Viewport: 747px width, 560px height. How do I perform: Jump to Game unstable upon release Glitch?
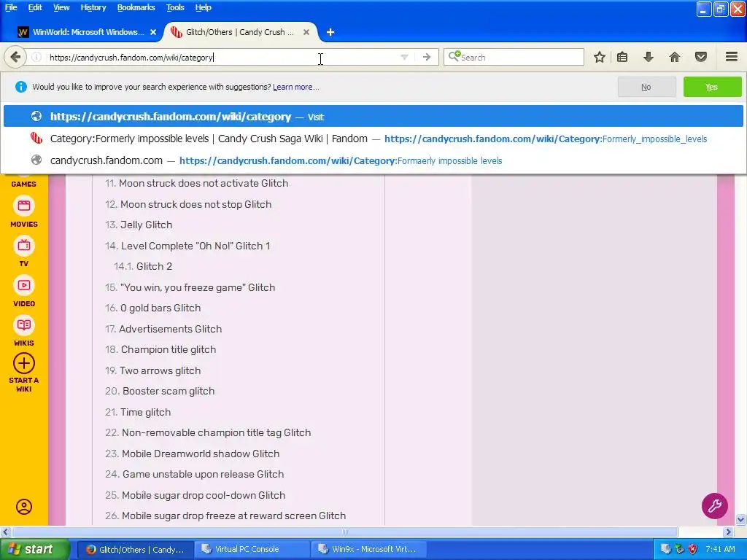(x=194, y=474)
